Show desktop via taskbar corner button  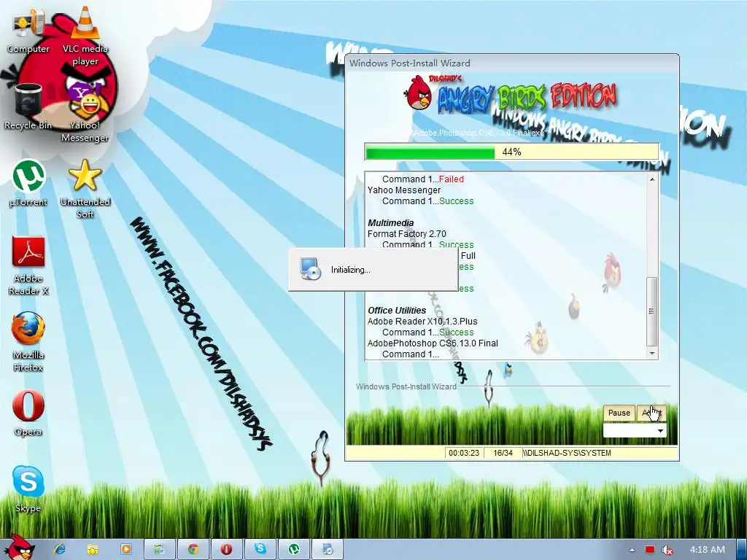(x=741, y=550)
